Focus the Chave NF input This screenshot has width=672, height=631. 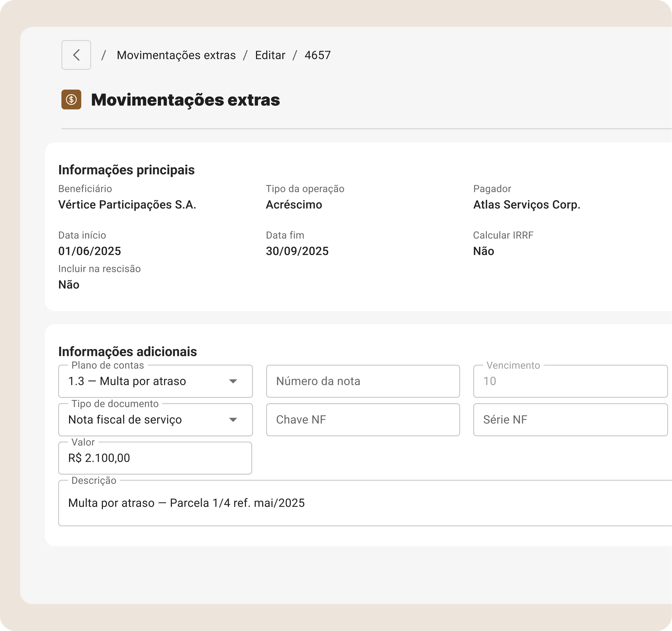(363, 420)
